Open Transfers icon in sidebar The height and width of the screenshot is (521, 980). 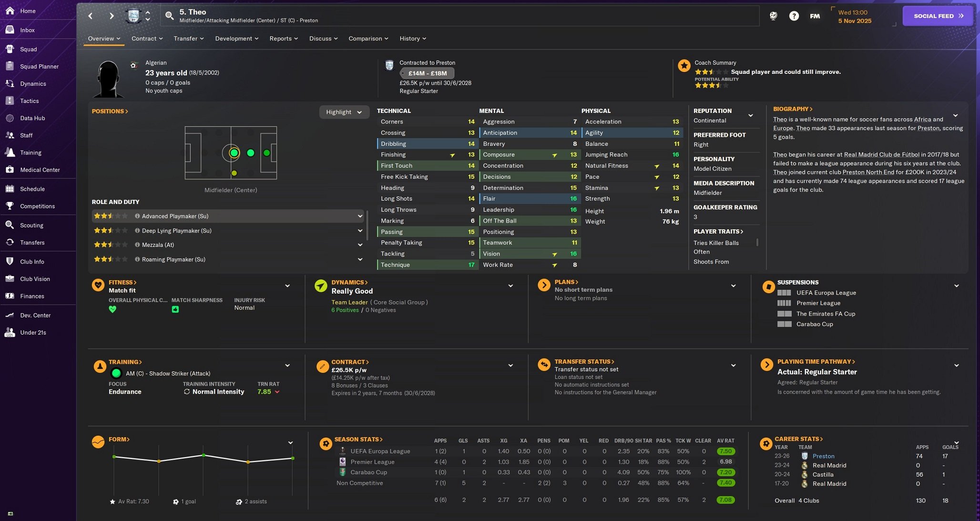point(10,242)
